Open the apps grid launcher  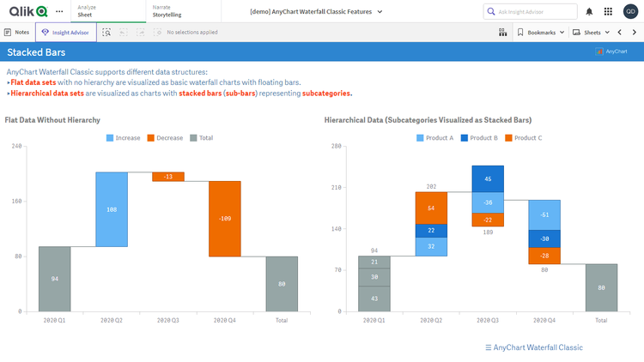pos(608,11)
